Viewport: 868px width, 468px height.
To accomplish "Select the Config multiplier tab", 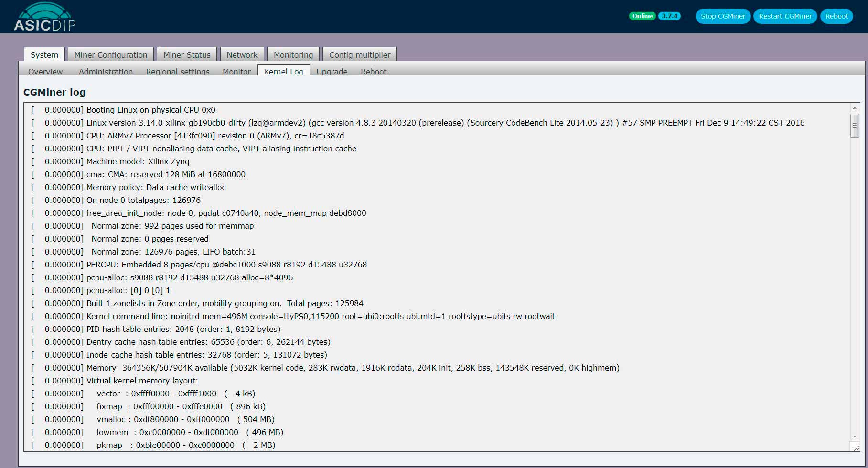I will tap(360, 55).
